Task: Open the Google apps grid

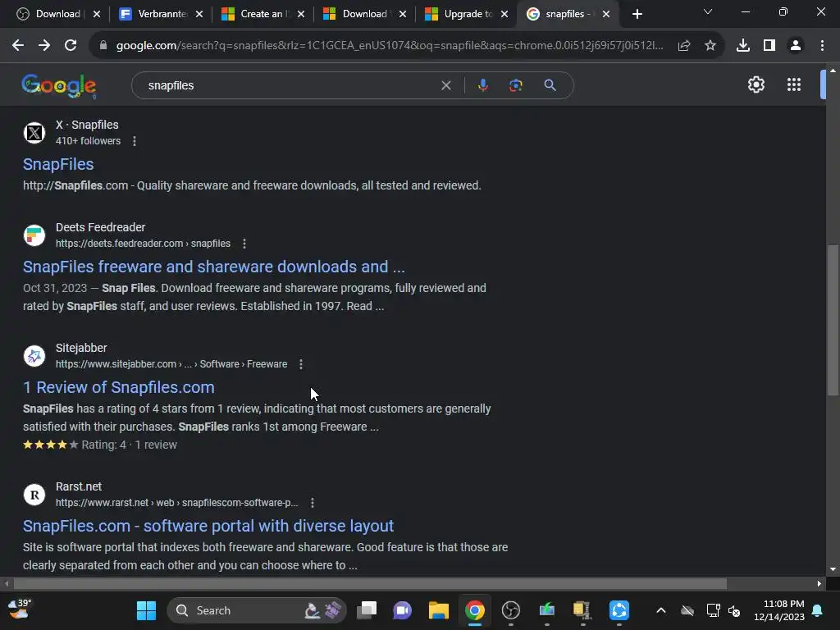Action: pyautogui.click(x=794, y=84)
